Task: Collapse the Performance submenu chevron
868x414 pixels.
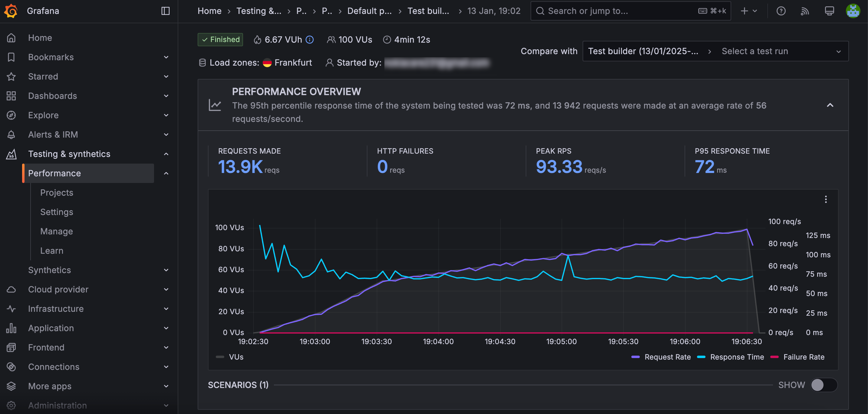Action: 166,173
